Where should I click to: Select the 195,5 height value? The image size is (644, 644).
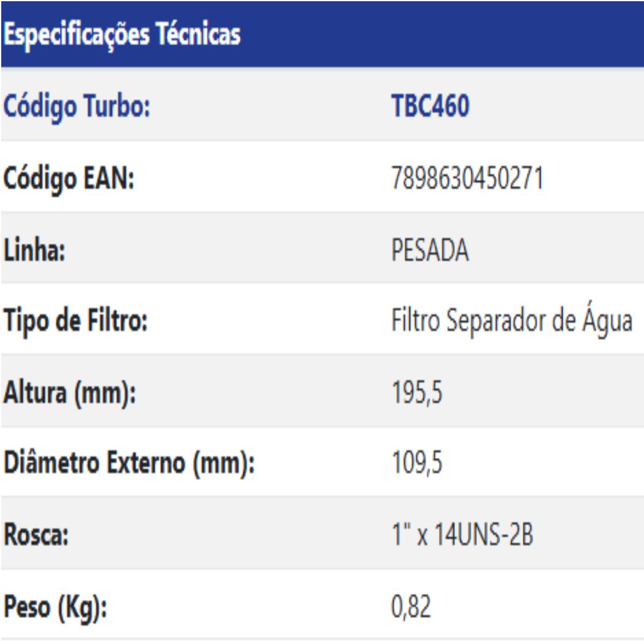click(x=417, y=393)
